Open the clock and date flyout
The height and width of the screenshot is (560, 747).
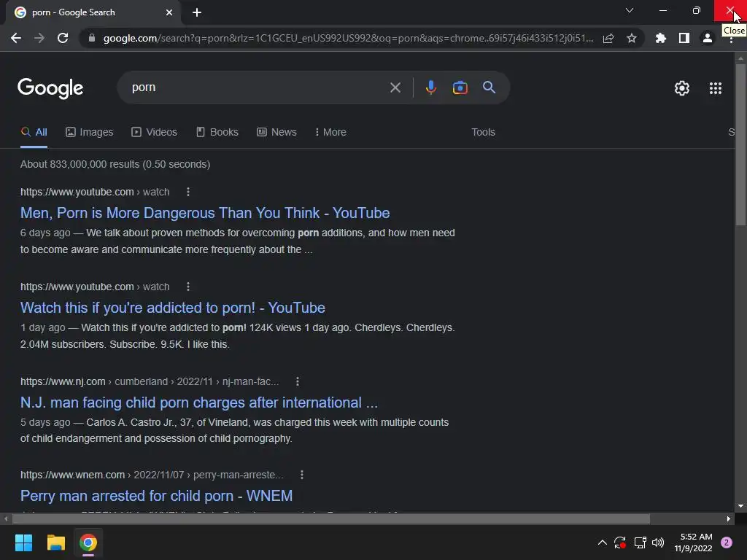[x=693, y=542]
